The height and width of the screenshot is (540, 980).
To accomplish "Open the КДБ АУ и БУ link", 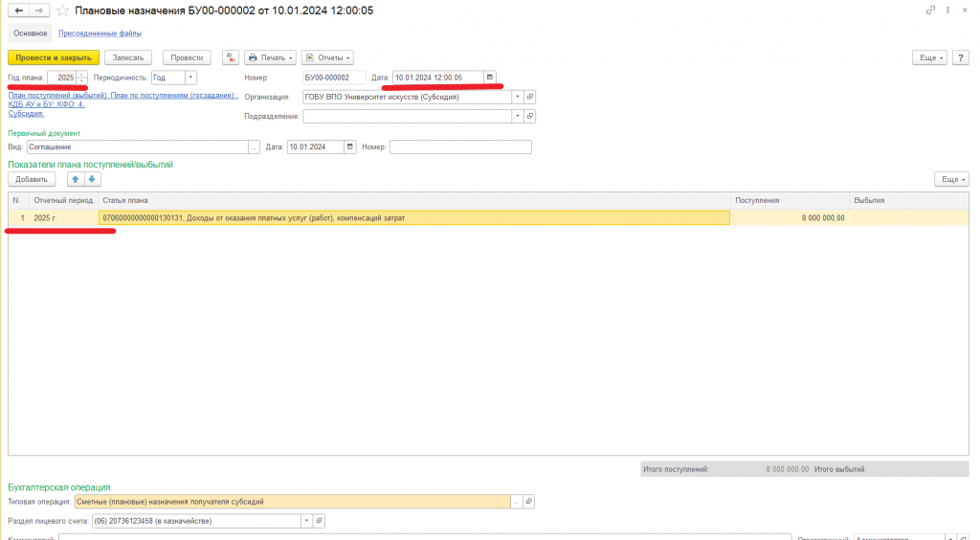I will coord(46,104).
